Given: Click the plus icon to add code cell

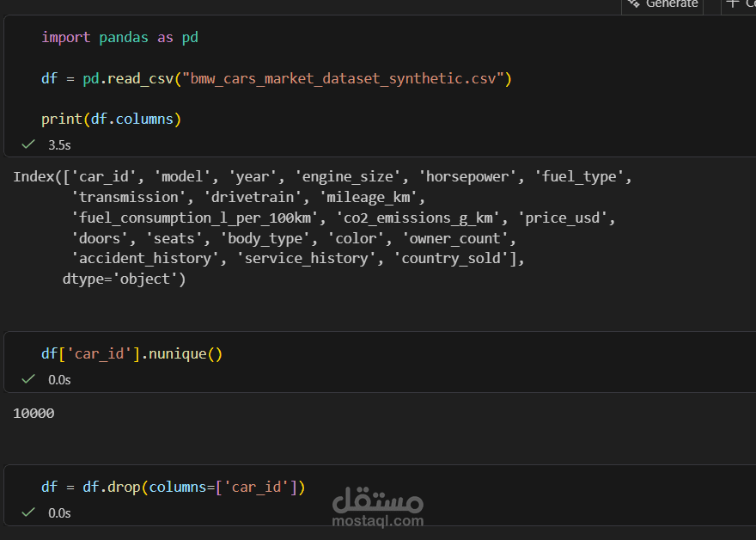Looking at the screenshot, I should (732, 4).
